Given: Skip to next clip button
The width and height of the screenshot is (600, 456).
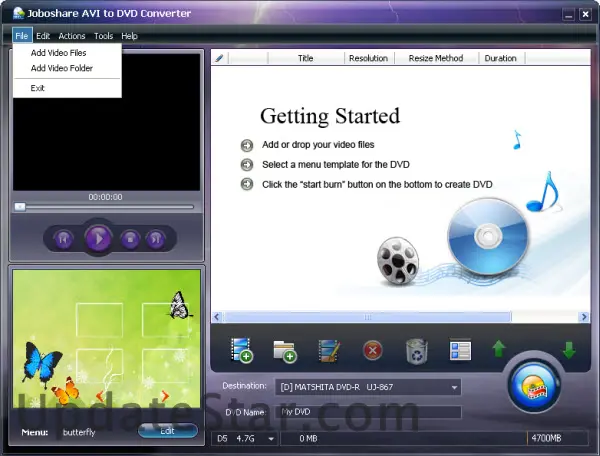Looking at the screenshot, I should [x=155, y=239].
